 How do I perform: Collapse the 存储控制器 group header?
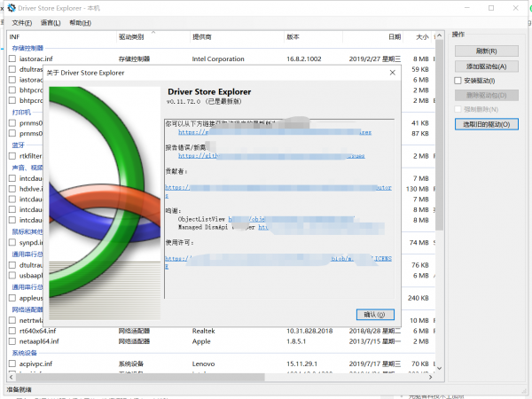[x=27, y=48]
